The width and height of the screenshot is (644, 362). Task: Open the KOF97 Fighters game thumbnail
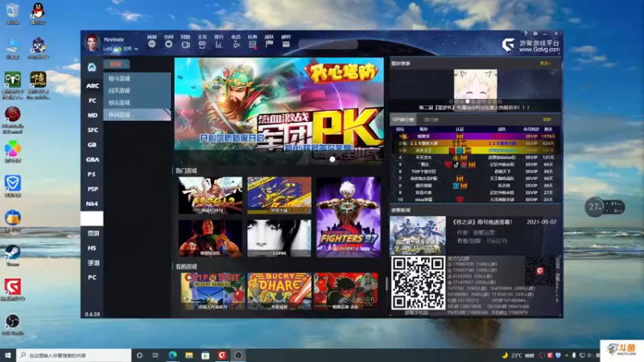click(349, 217)
